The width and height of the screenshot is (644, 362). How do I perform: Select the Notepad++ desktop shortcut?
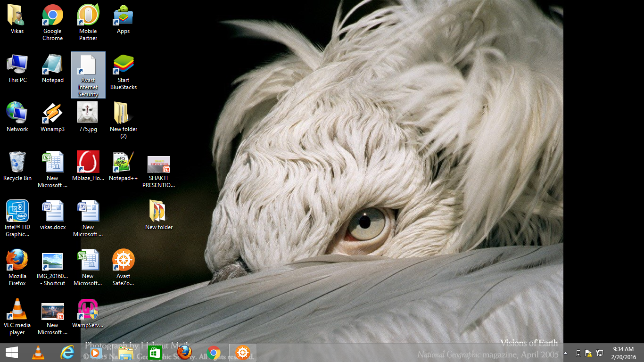click(124, 166)
